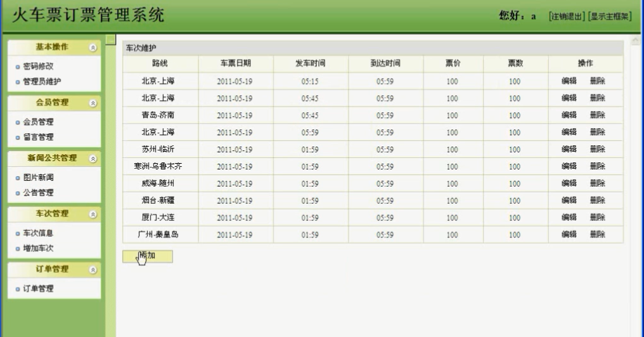Edit the 苏州-临沂 train row
This screenshot has width=644, height=337.
(569, 149)
